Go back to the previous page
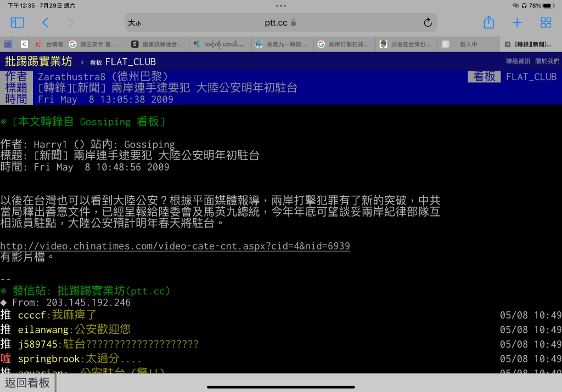 tap(45, 22)
